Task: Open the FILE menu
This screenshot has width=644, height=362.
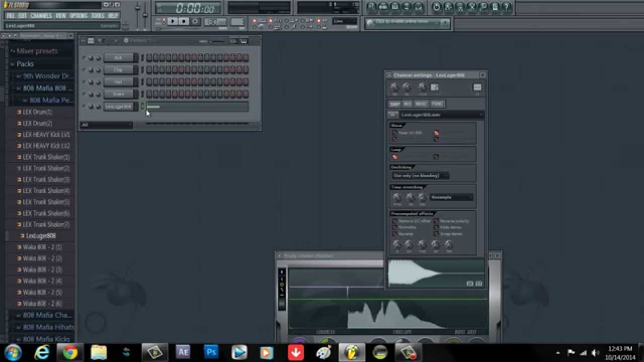Action: 10,16
